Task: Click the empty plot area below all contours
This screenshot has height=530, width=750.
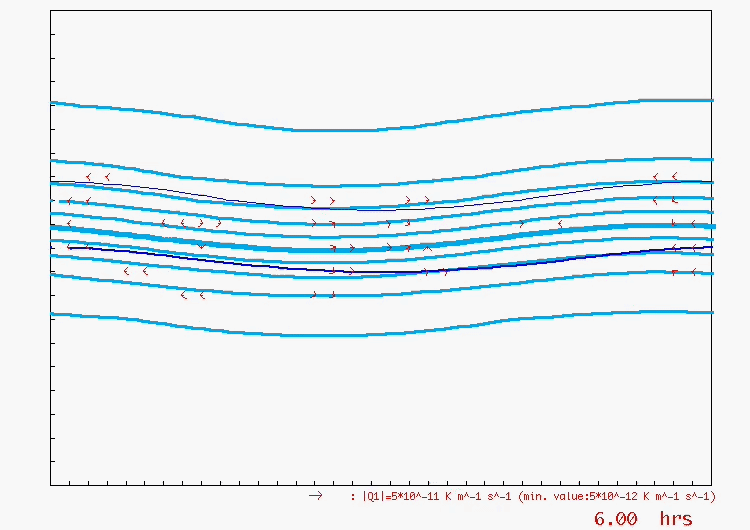Action: coord(380,410)
